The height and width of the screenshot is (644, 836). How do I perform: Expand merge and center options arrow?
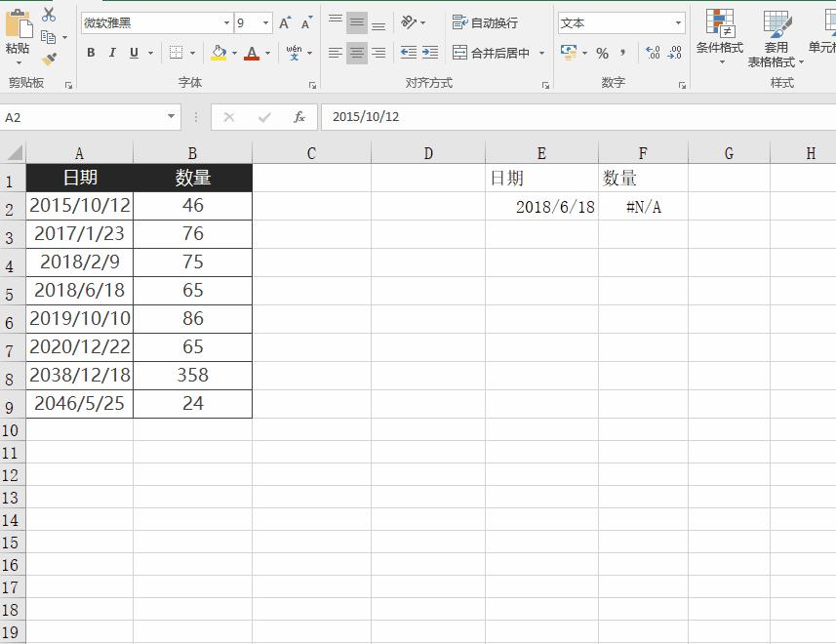[x=541, y=53]
